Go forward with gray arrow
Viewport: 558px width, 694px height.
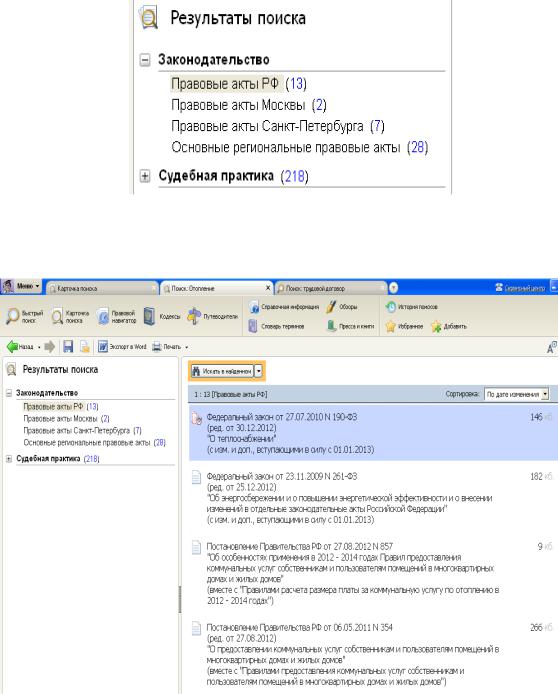coord(50,347)
